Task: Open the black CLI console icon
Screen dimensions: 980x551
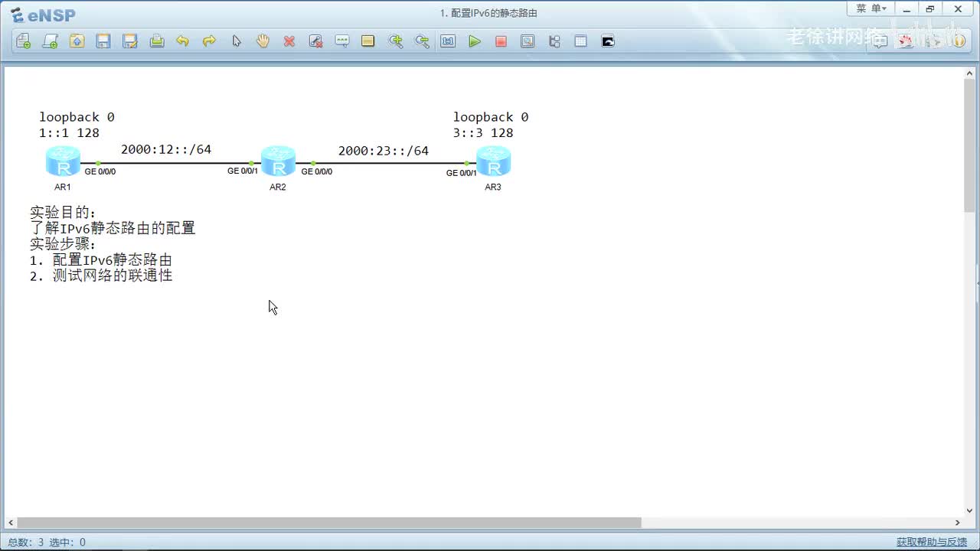Action: (x=608, y=41)
